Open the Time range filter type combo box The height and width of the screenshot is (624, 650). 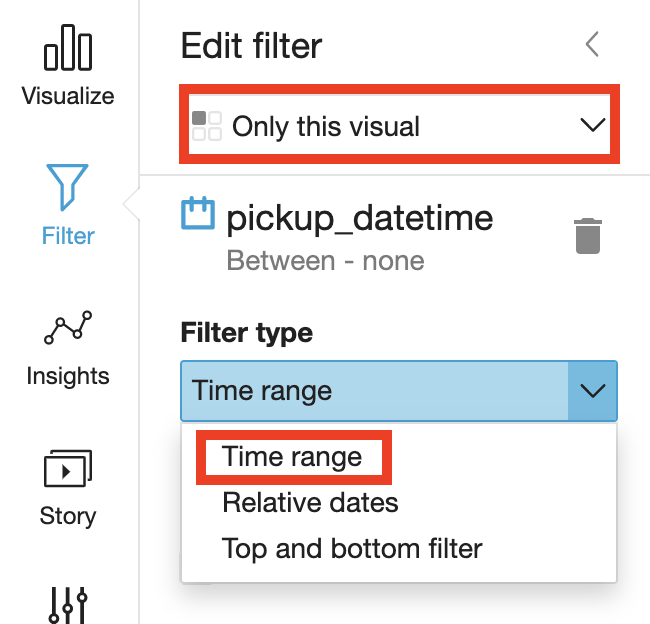[x=399, y=391]
